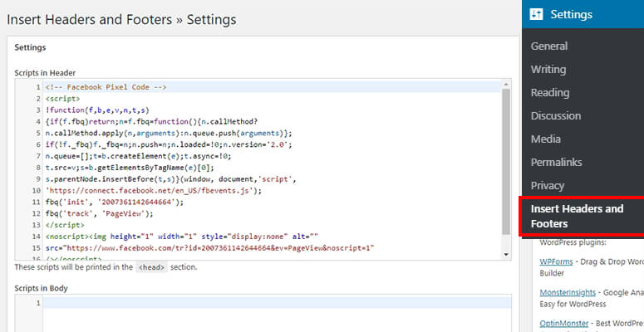The height and width of the screenshot is (332, 644).
Task: Click the fbq('init' ...) code line
Action: [x=115, y=202]
